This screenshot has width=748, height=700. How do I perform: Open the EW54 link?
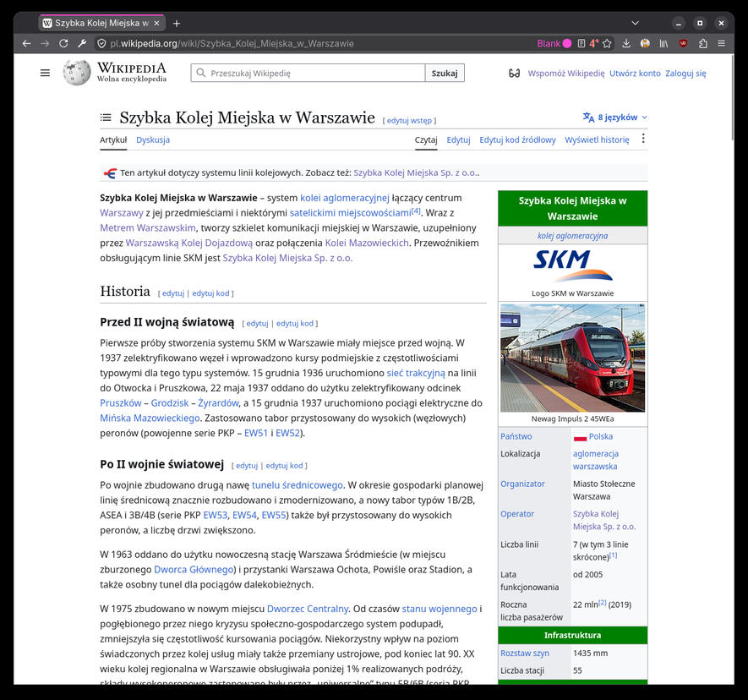(245, 515)
